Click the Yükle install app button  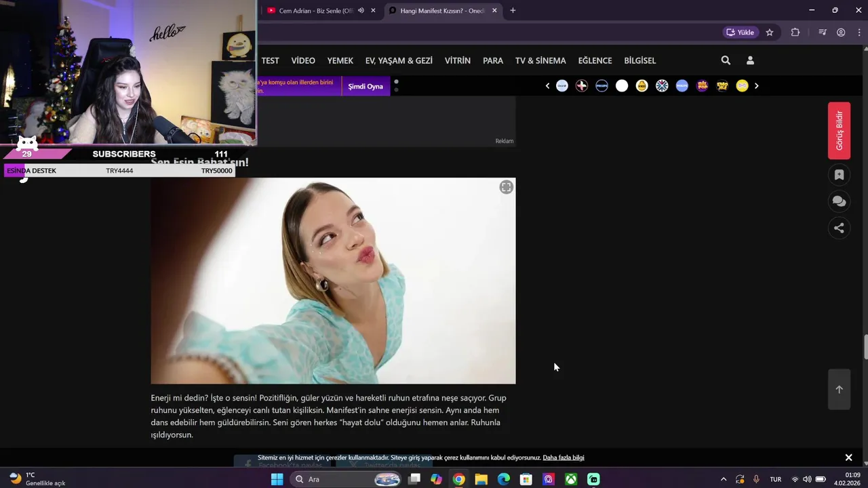(x=740, y=32)
